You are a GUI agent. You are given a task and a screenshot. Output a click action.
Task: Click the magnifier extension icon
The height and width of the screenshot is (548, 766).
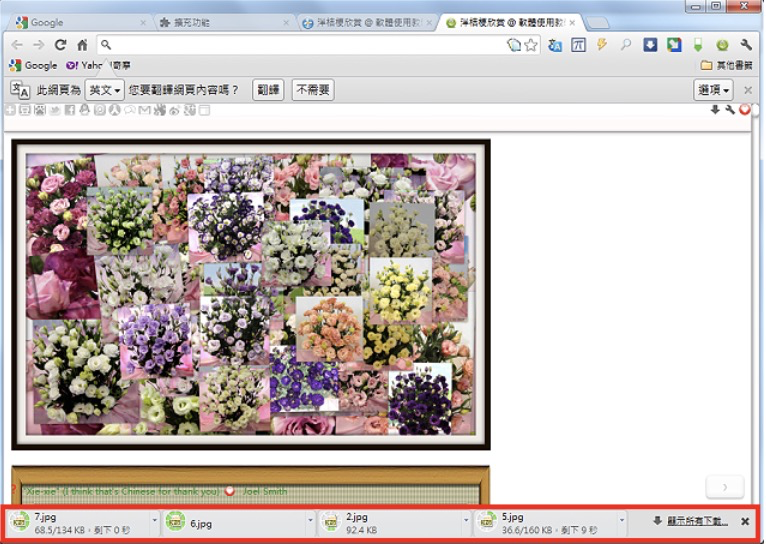626,45
